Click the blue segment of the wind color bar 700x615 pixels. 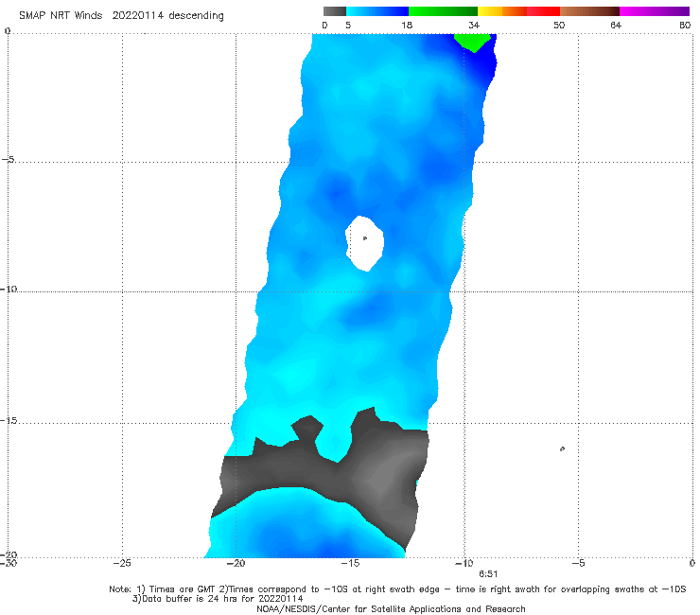[376, 11]
